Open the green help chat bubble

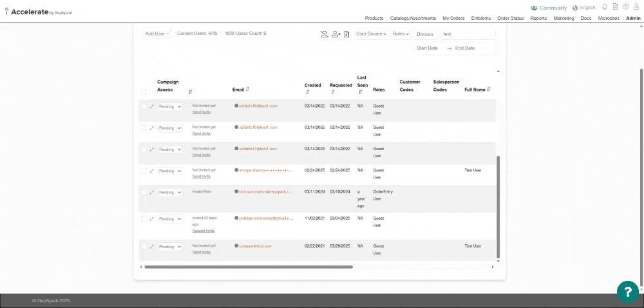[x=627, y=292]
